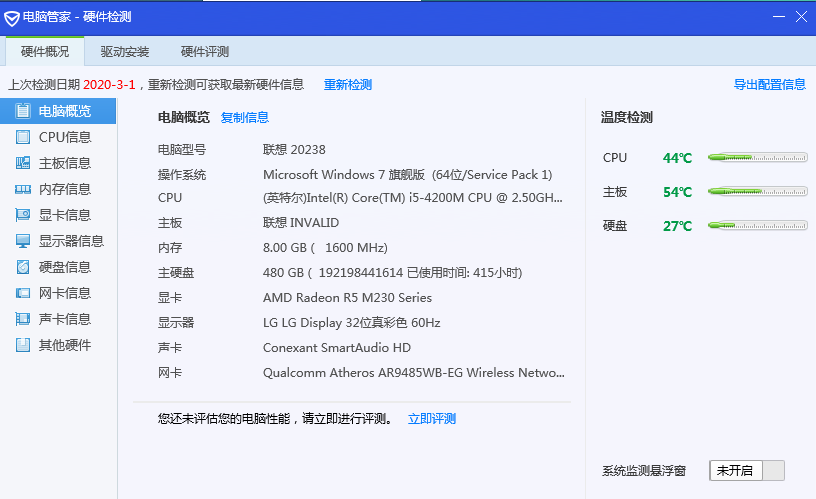Click the Qualcomm Atheros AR9485WB-EG value

click(x=414, y=373)
